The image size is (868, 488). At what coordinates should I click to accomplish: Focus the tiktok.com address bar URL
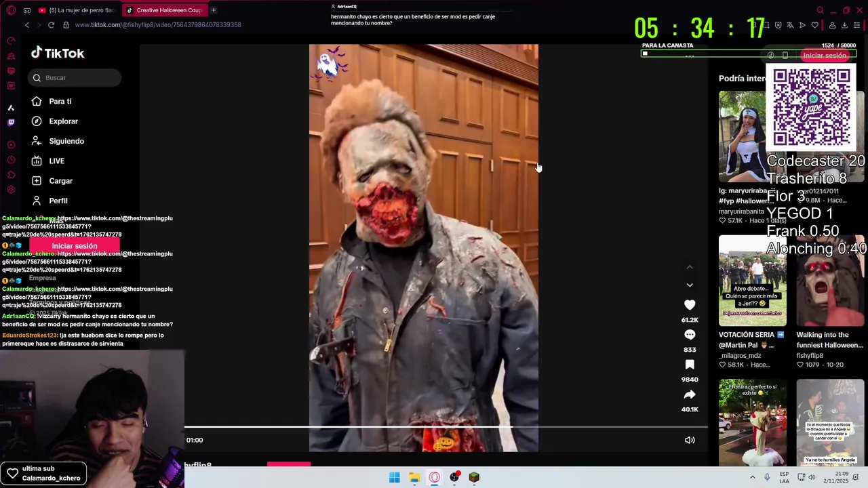pos(158,25)
